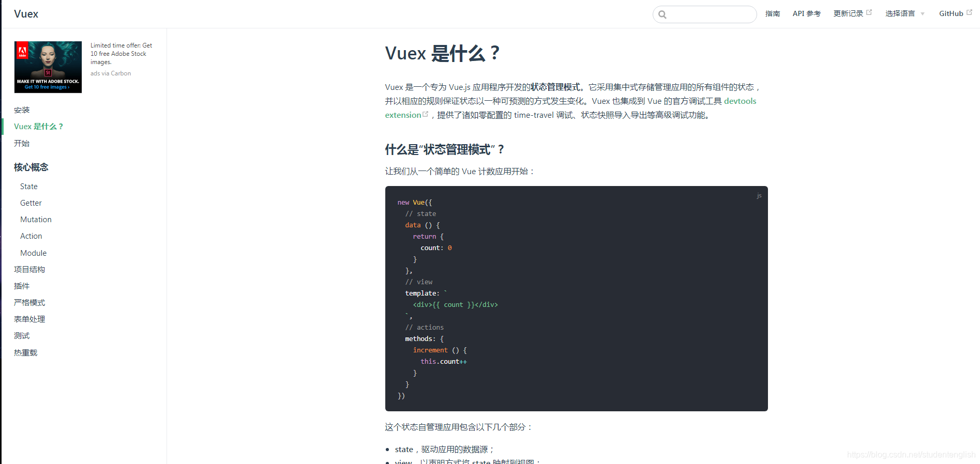Click the Vuex site title
Screen dimensions: 980x464
pyautogui.click(x=26, y=14)
